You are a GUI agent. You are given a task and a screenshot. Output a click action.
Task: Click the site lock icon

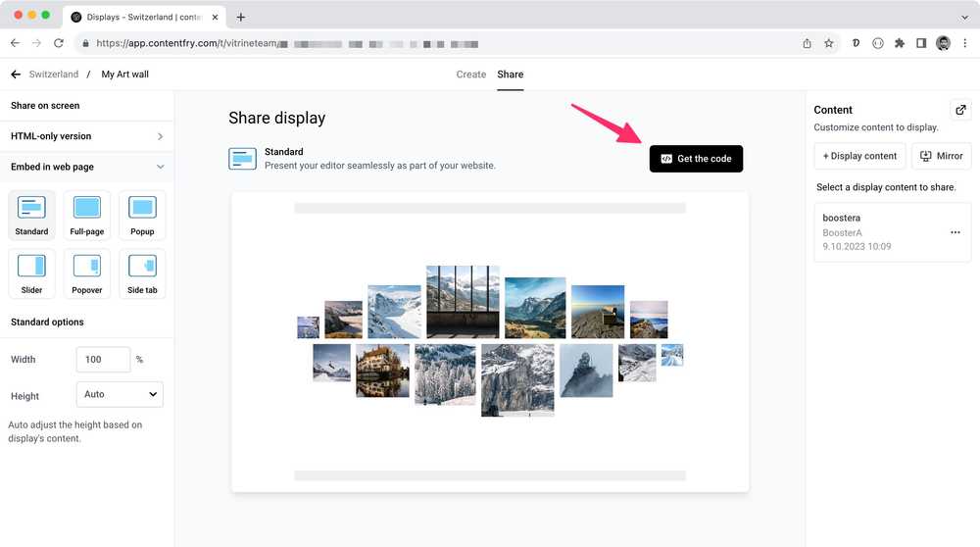tap(85, 44)
